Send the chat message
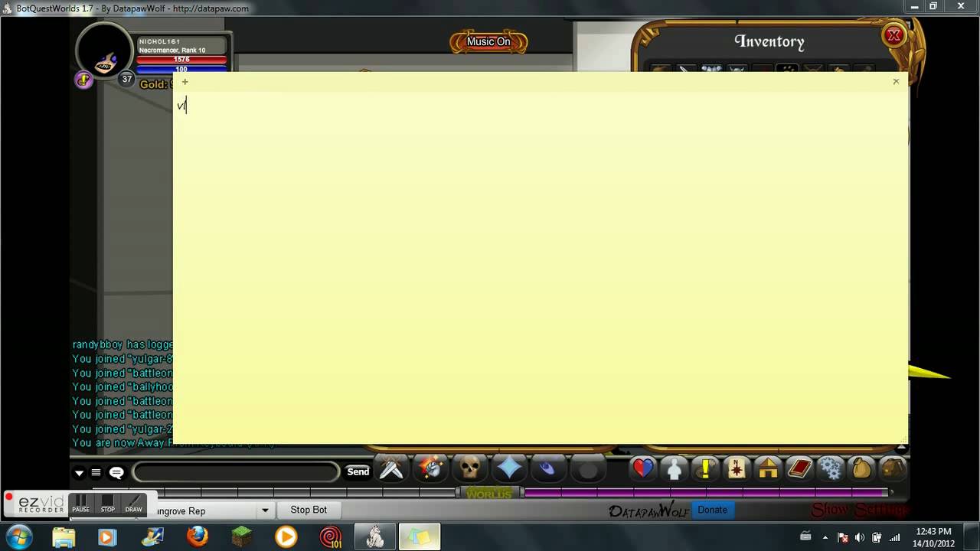The image size is (980, 551). point(358,471)
